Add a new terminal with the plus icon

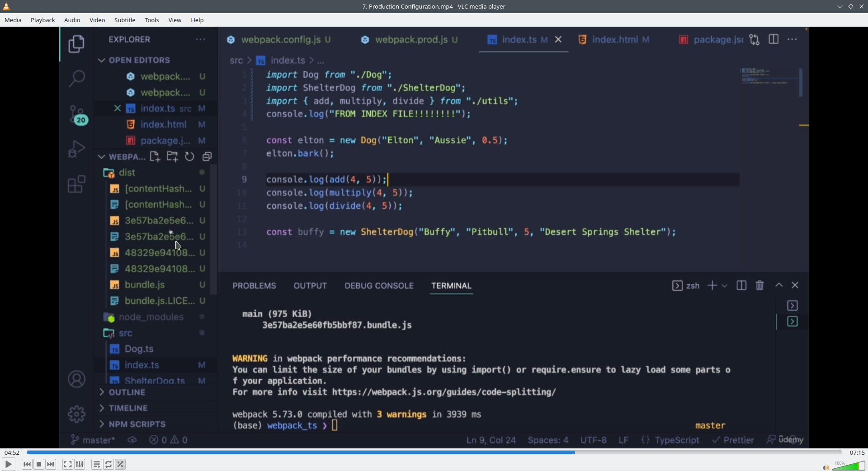tap(712, 286)
